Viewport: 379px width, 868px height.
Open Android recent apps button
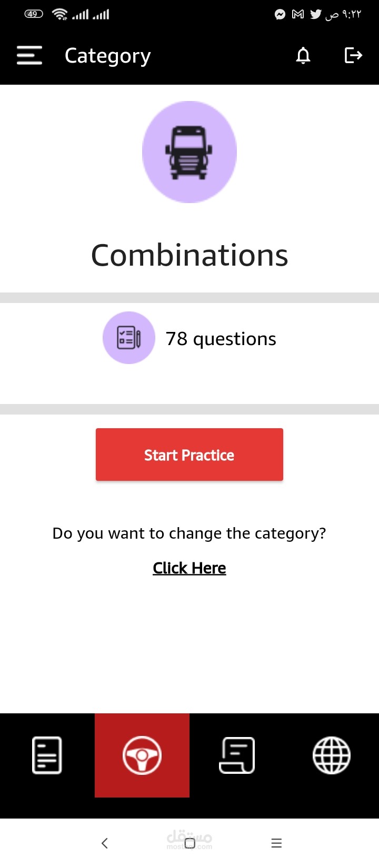point(276,843)
